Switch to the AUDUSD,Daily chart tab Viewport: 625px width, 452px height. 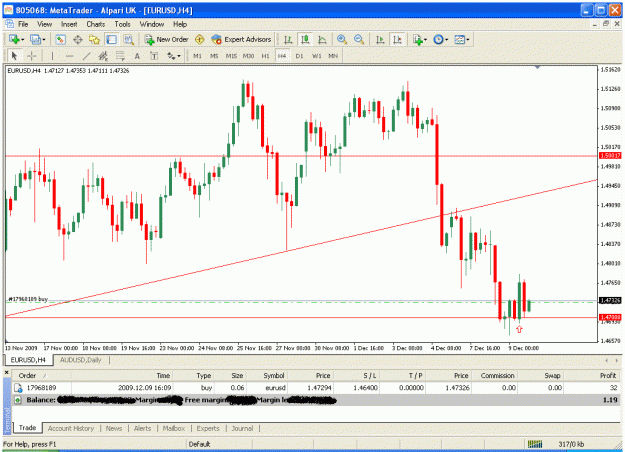81,360
